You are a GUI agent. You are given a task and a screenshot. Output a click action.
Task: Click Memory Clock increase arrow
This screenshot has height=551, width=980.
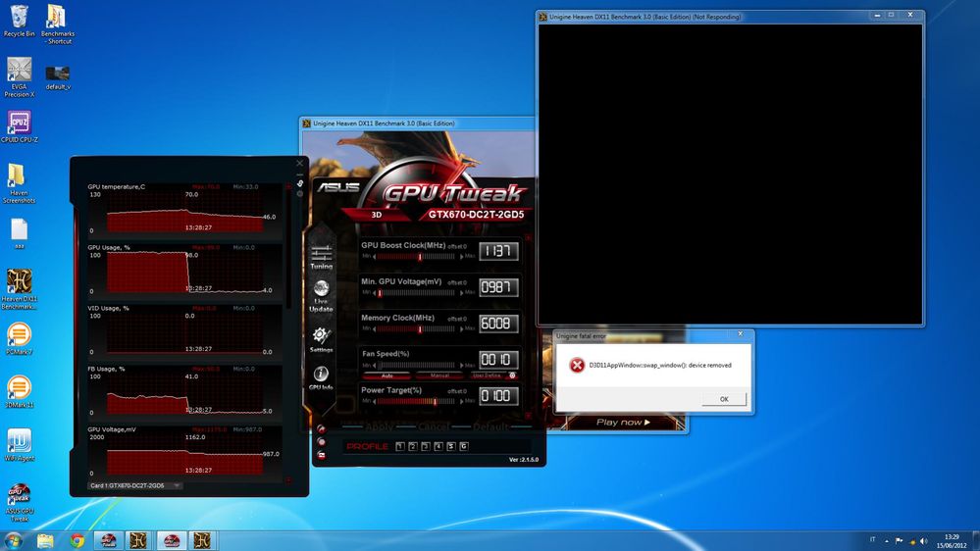[x=462, y=329]
